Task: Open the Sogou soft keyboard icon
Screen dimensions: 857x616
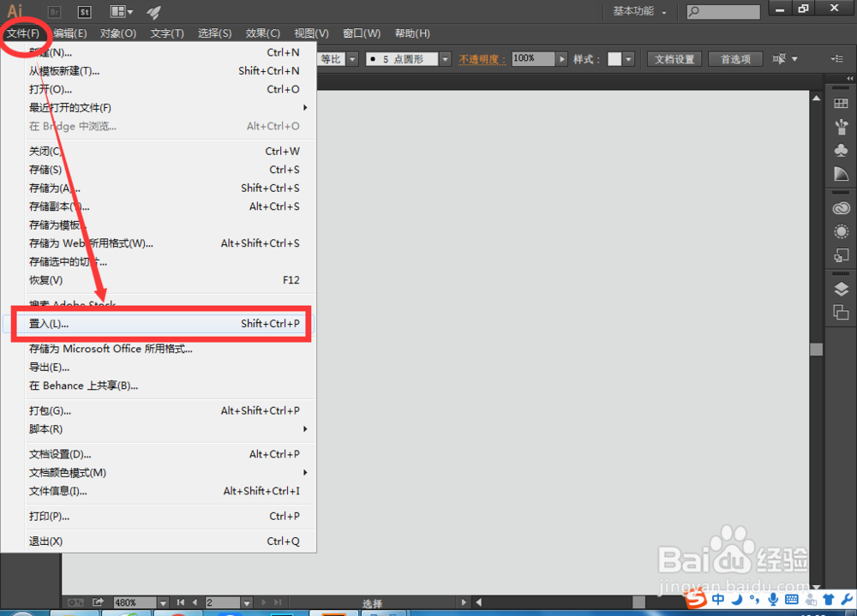Action: coord(791,600)
